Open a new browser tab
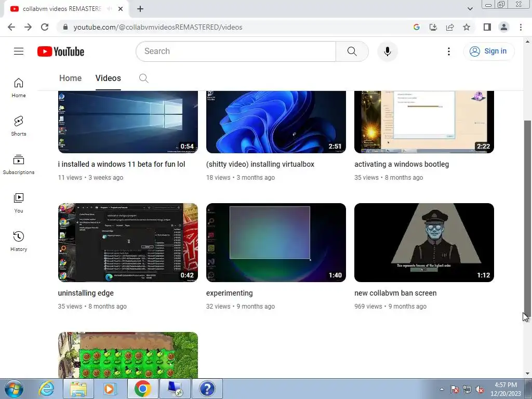532x399 pixels. click(x=140, y=9)
